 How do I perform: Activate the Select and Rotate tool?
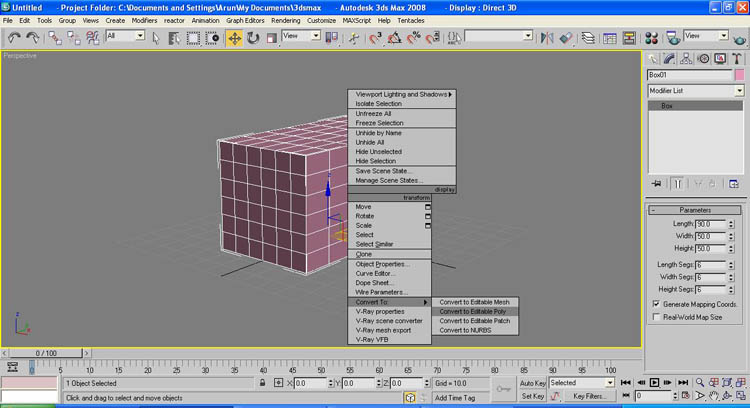253,38
